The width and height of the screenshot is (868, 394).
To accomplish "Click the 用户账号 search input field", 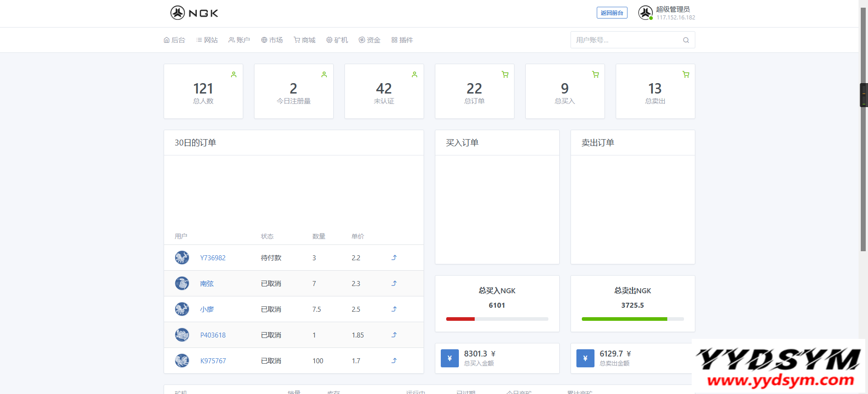I will 626,40.
